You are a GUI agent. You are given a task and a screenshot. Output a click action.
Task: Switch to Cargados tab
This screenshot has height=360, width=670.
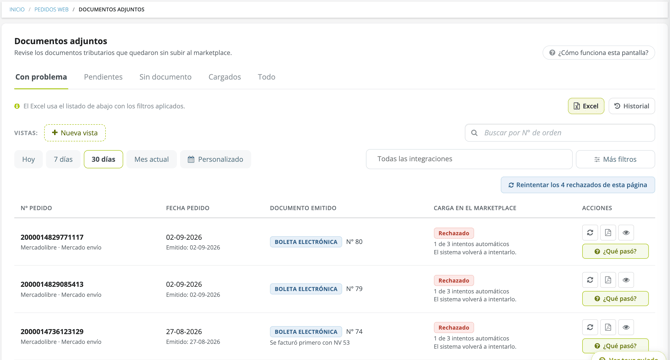tap(225, 77)
